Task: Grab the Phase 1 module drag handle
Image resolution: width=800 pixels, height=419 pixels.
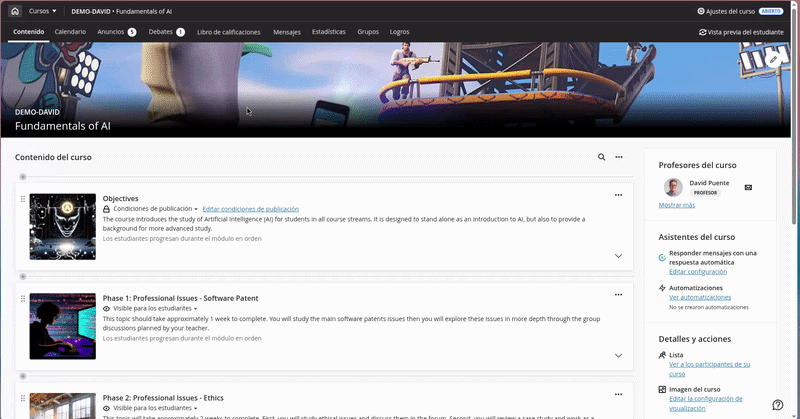Action: [23, 298]
